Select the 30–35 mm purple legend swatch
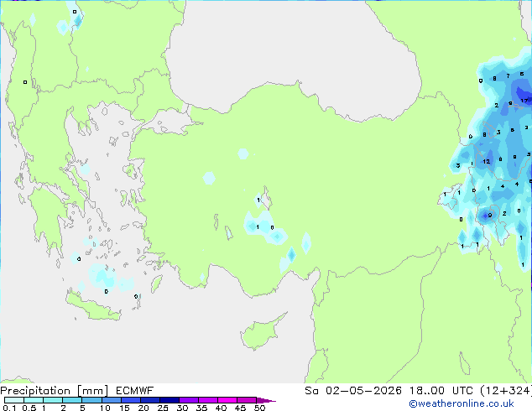 pyautogui.click(x=188, y=400)
